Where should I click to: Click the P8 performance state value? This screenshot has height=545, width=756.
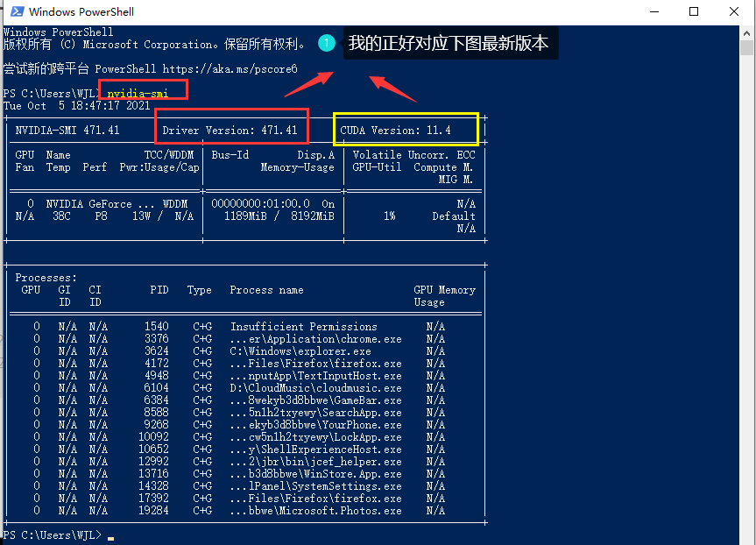point(101,216)
